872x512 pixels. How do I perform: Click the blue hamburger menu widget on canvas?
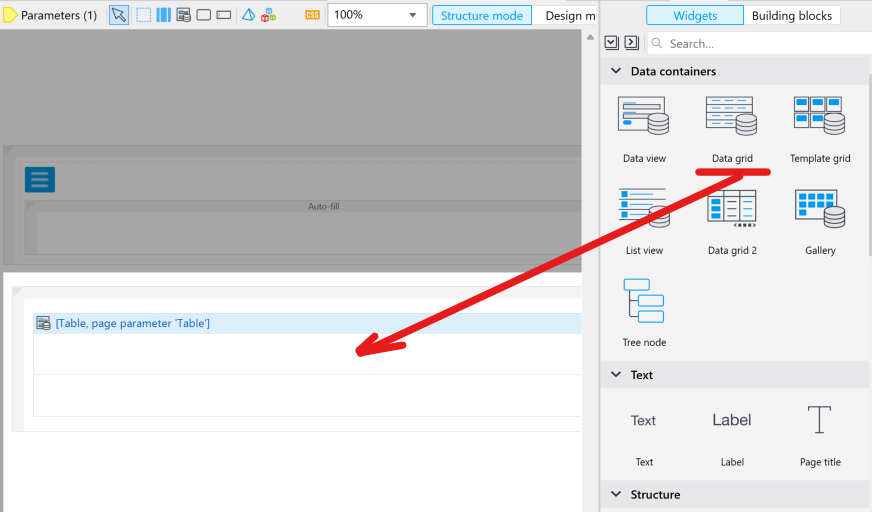(x=40, y=179)
